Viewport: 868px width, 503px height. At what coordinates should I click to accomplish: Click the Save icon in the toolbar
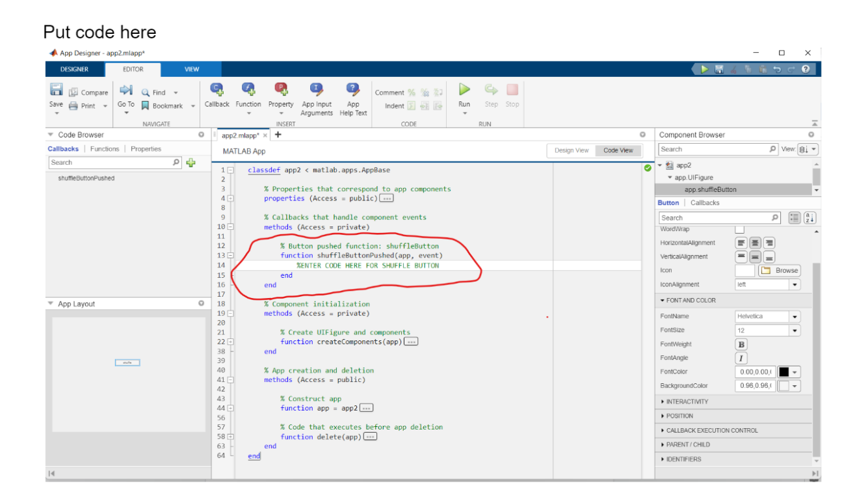[57, 90]
